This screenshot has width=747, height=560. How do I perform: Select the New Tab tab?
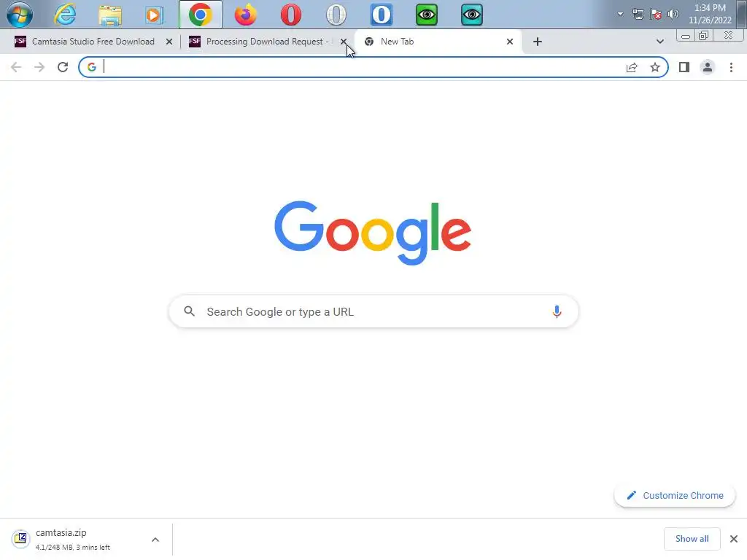pos(438,42)
